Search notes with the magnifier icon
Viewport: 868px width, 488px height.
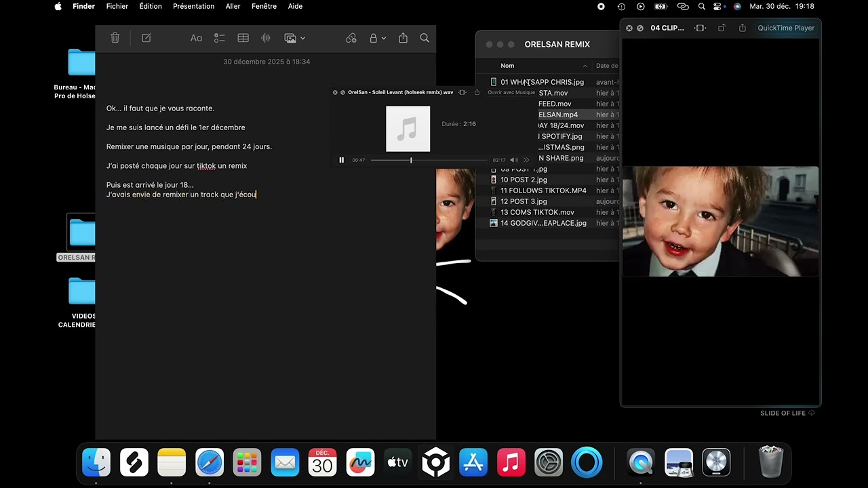[425, 38]
